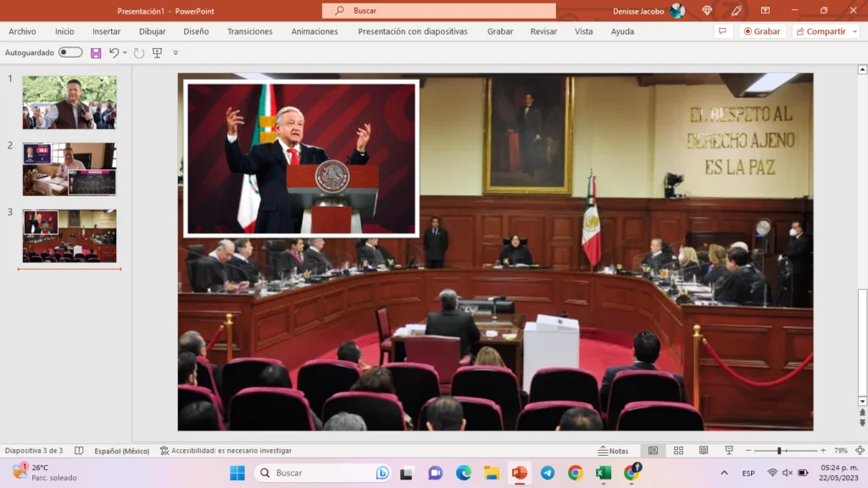Select the Animaciones tab
This screenshot has width=868, height=488.
click(x=314, y=31)
